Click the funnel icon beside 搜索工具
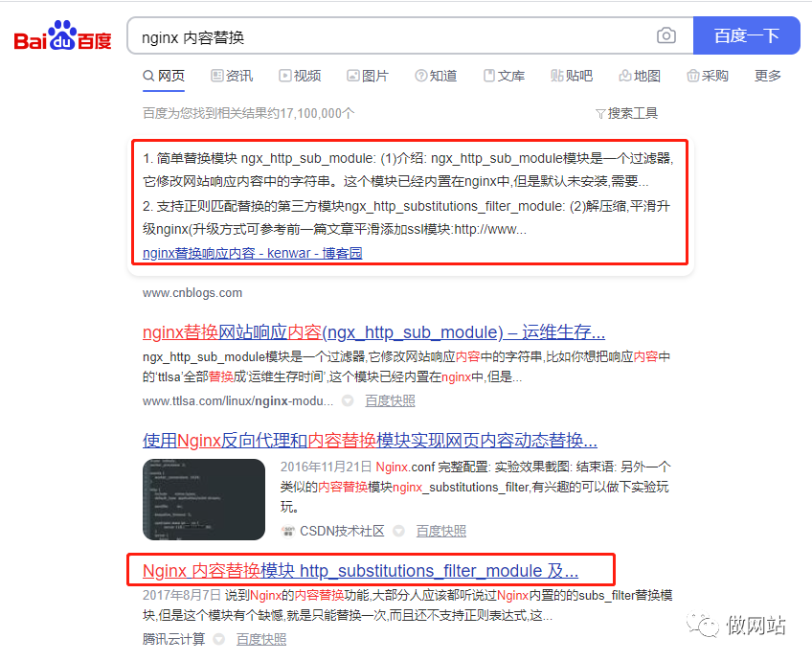The height and width of the screenshot is (661, 812). coord(600,114)
